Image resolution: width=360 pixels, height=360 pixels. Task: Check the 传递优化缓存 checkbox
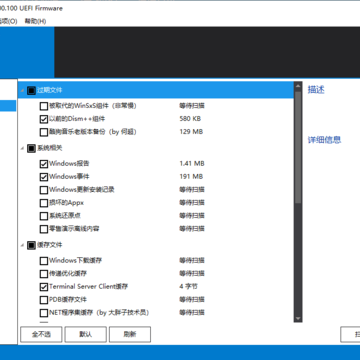[44, 274]
